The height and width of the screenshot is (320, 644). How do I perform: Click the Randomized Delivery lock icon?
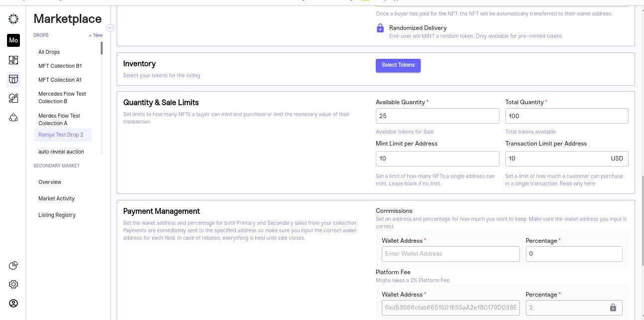(380, 28)
